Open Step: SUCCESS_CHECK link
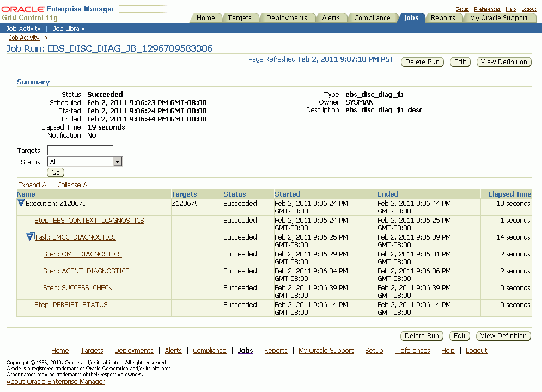This screenshot has height=392, width=542. 78,288
